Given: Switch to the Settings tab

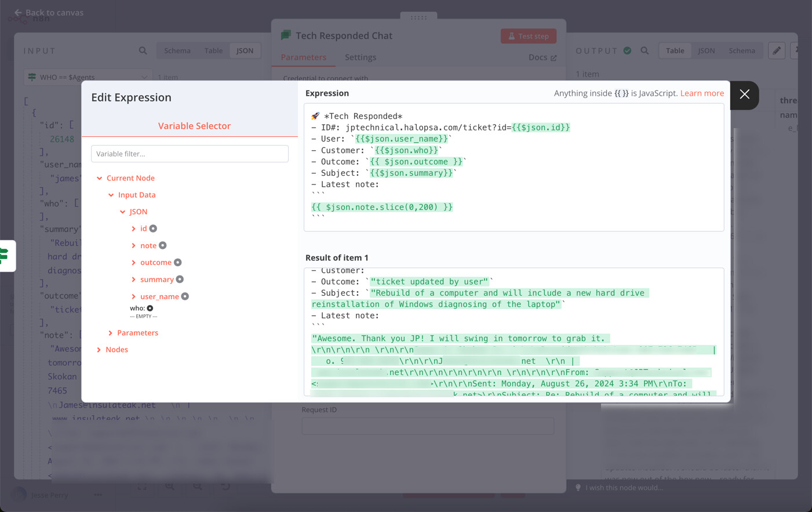Looking at the screenshot, I should [x=361, y=57].
